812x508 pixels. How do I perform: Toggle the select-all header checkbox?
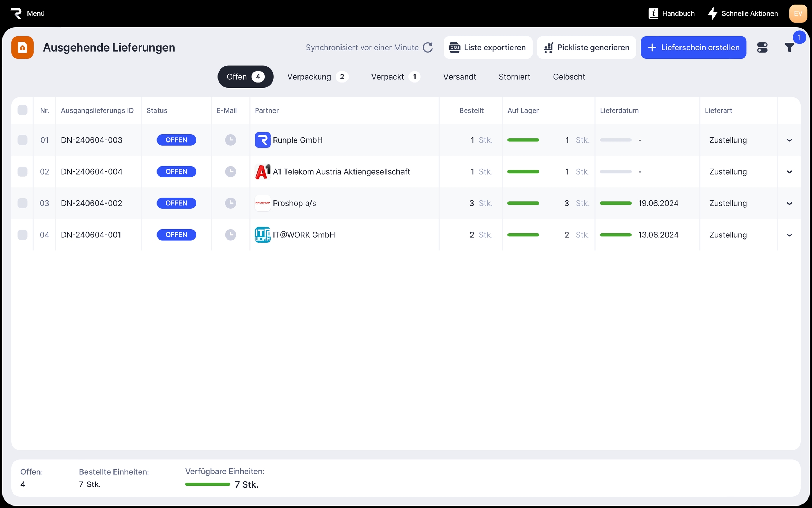tap(23, 110)
